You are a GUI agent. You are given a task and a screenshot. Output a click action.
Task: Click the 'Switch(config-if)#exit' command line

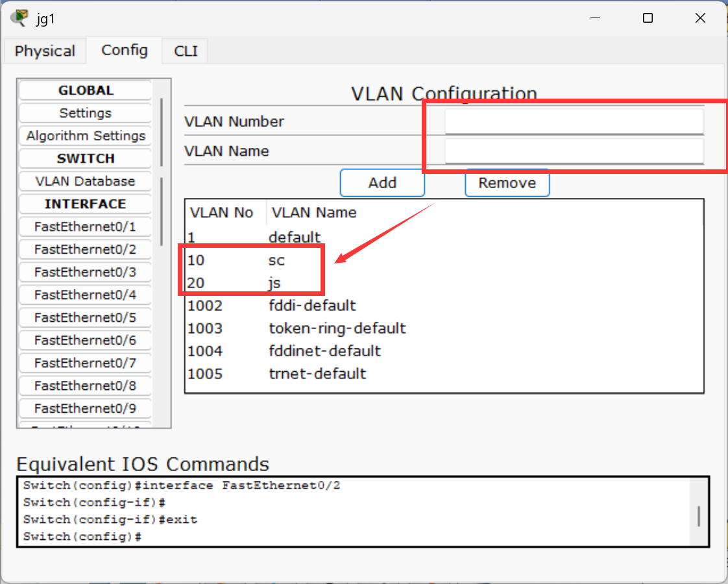tap(110, 520)
